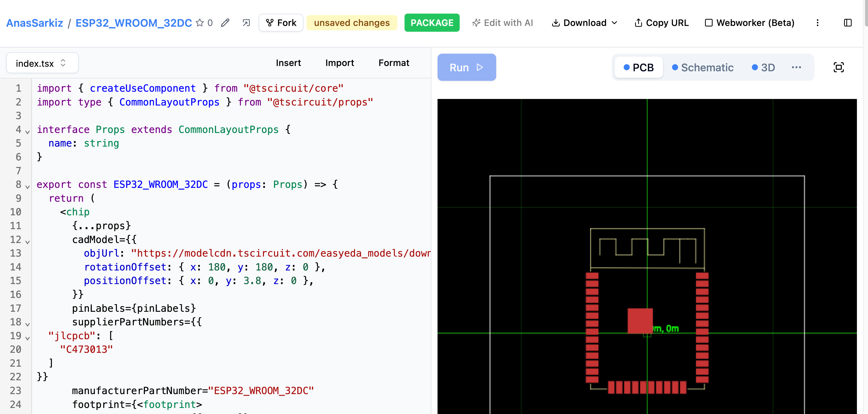The image size is (868, 414).
Task: Open package in new window icon
Action: (246, 23)
